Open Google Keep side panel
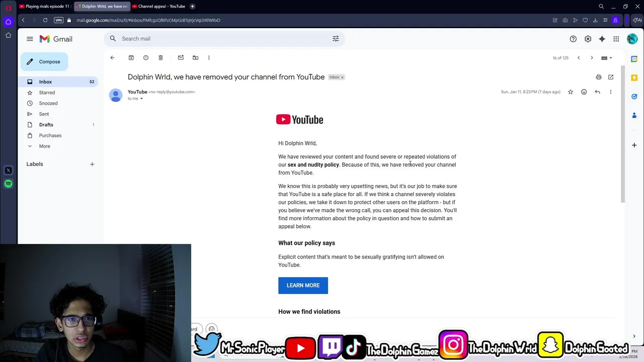The image size is (644, 362). (634, 77)
